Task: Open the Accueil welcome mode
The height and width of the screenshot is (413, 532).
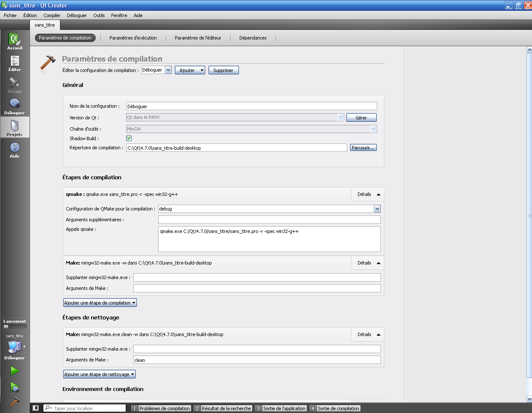Action: point(15,41)
